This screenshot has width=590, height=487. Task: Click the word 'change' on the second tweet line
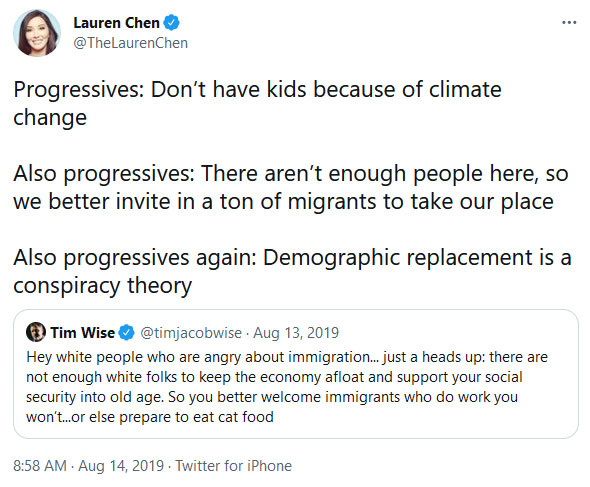coord(50,118)
